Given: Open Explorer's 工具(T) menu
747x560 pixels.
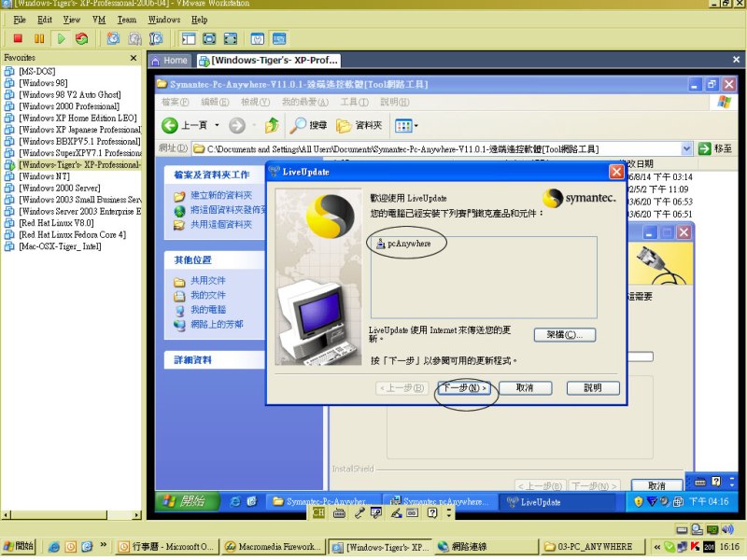Looking at the screenshot, I should [355, 102].
